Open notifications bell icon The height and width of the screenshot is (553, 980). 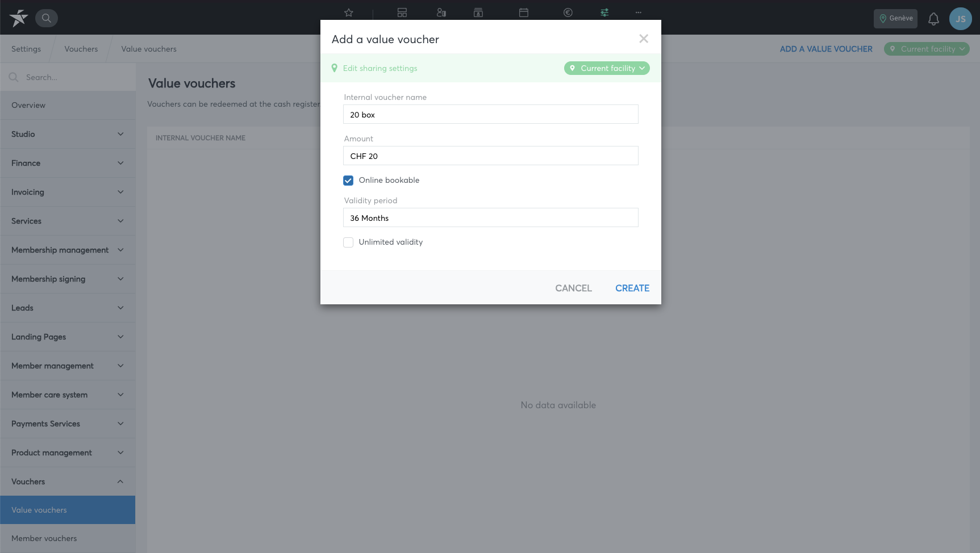933,19
